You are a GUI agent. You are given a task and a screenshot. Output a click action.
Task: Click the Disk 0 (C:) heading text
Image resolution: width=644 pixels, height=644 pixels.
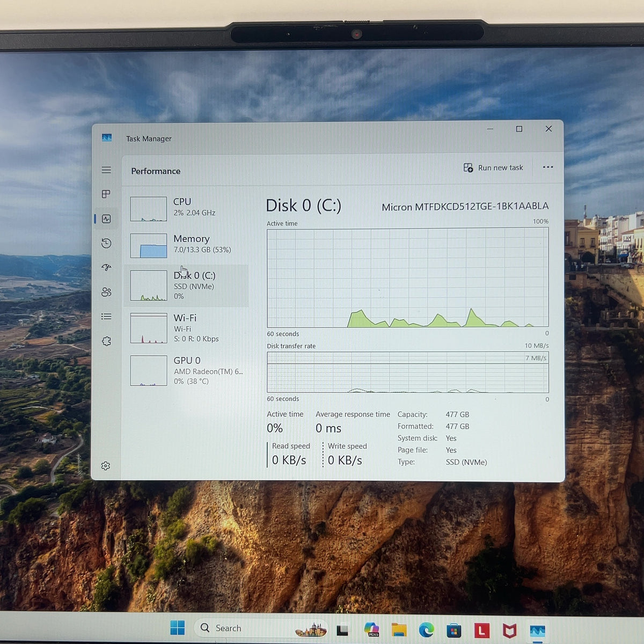[304, 206]
